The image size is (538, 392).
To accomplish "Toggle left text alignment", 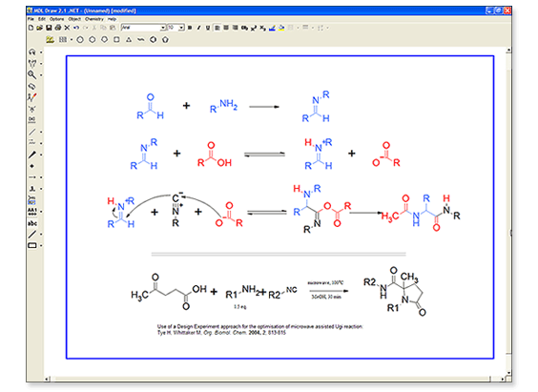I will point(217,28).
